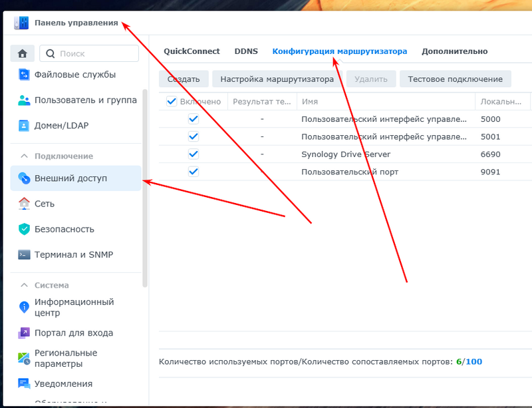Click the home icon in sidebar
The width and height of the screenshot is (532, 408).
(23, 53)
